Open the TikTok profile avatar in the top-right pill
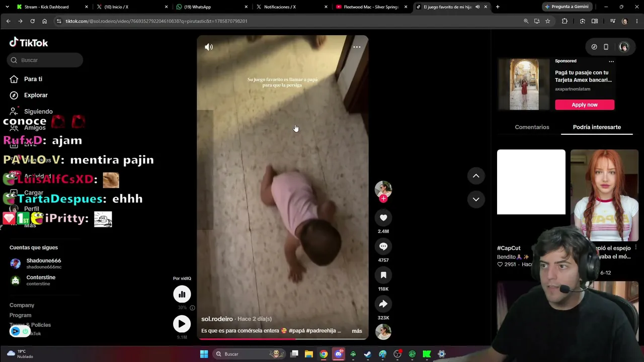This screenshot has width=644, height=362. point(624,47)
